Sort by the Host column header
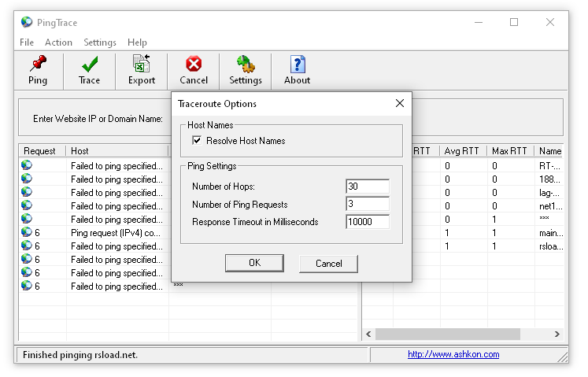Screen dimensions: 588x377 pyautogui.click(x=117, y=151)
